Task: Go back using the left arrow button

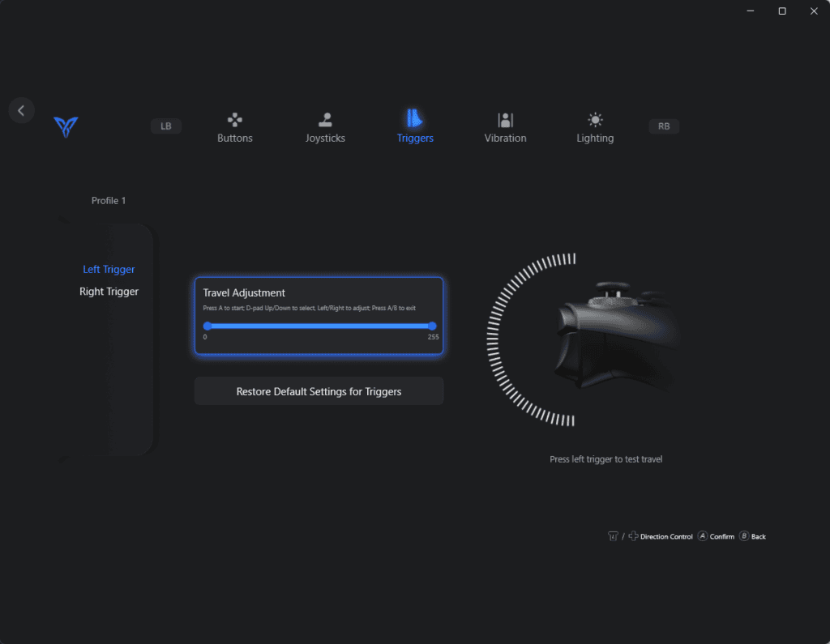Action: [21, 110]
